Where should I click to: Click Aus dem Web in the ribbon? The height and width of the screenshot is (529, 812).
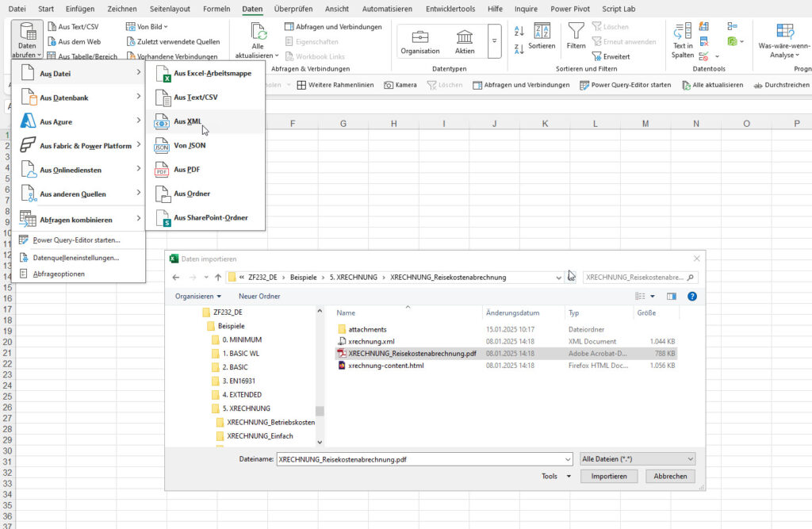(x=74, y=41)
